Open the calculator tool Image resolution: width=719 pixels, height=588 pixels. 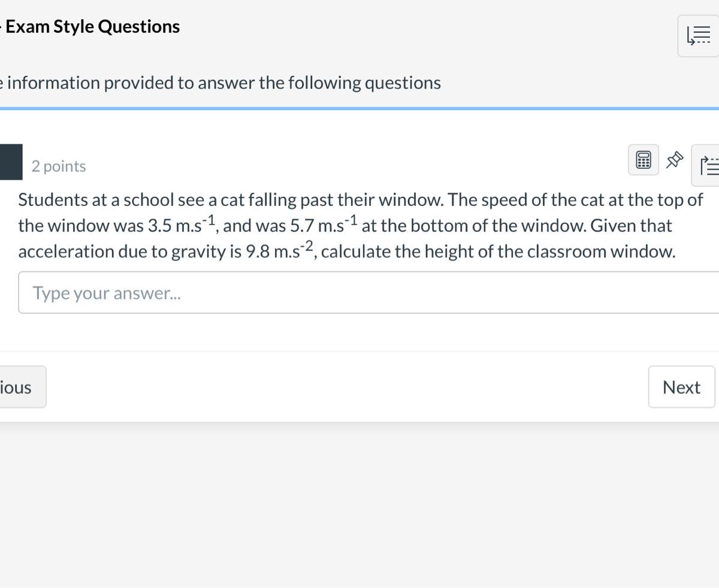644,160
